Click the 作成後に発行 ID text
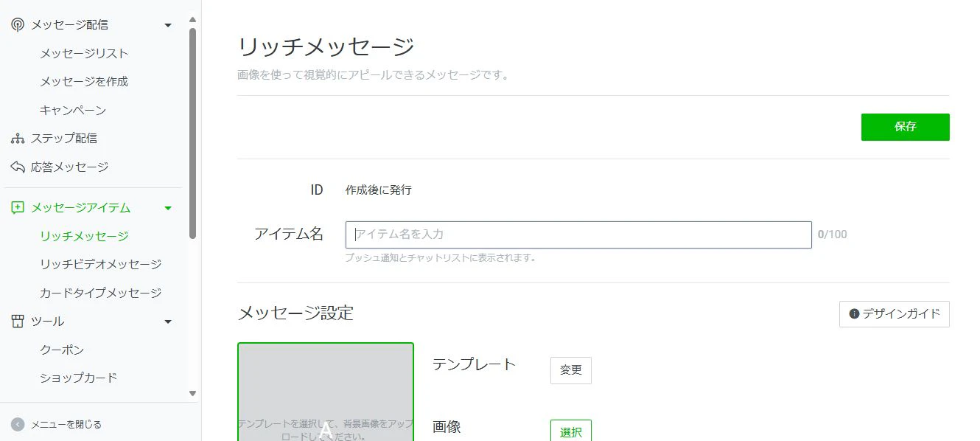 coord(379,190)
